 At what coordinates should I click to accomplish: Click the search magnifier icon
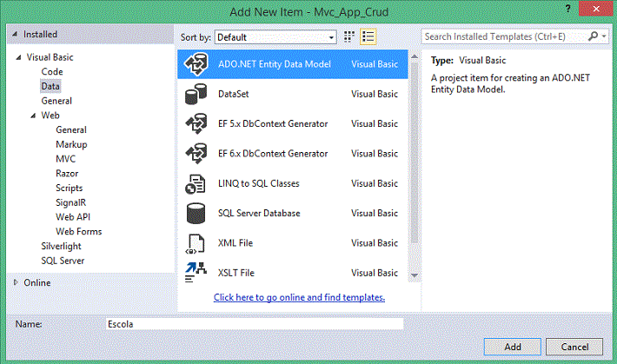[593, 36]
